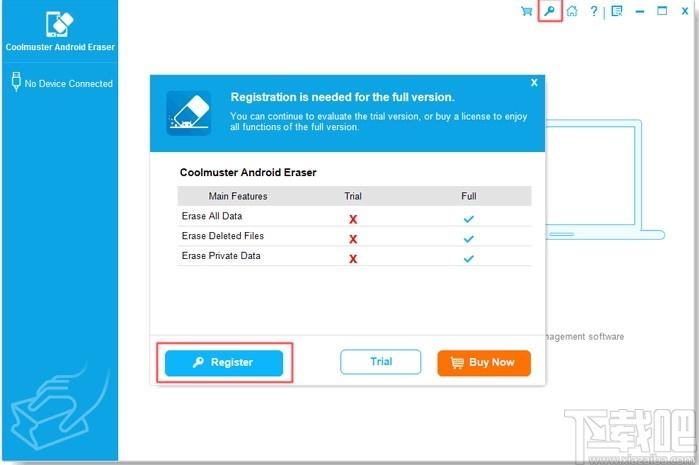The height and width of the screenshot is (465, 699).
Task: Open the feedback notes icon in title bar
Action: point(617,11)
